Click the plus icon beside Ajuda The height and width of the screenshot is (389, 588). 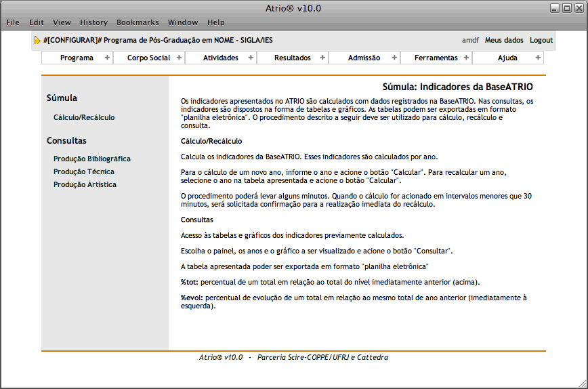coord(538,58)
